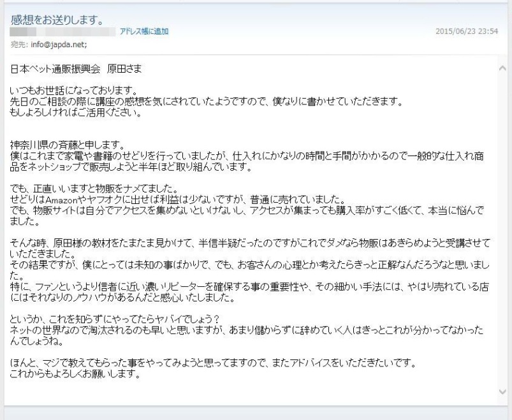Select recipient address info@japda.net
The image size is (512, 420).
[59, 45]
